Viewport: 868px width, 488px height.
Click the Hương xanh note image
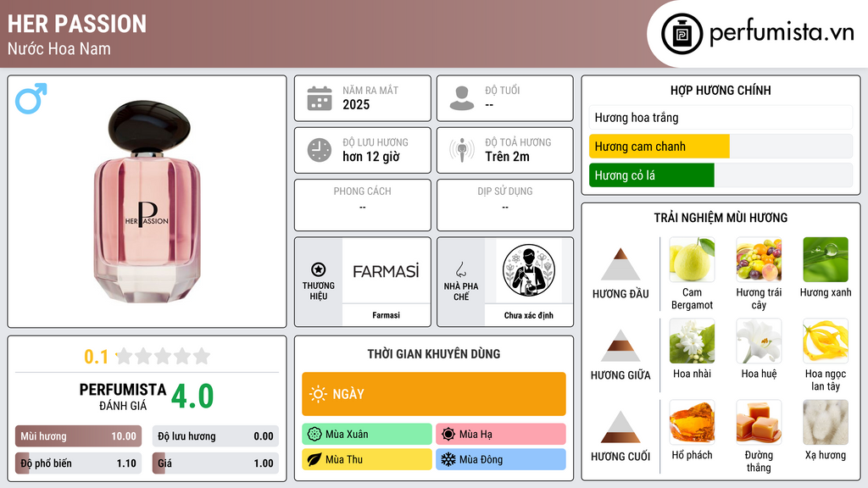[x=826, y=259]
